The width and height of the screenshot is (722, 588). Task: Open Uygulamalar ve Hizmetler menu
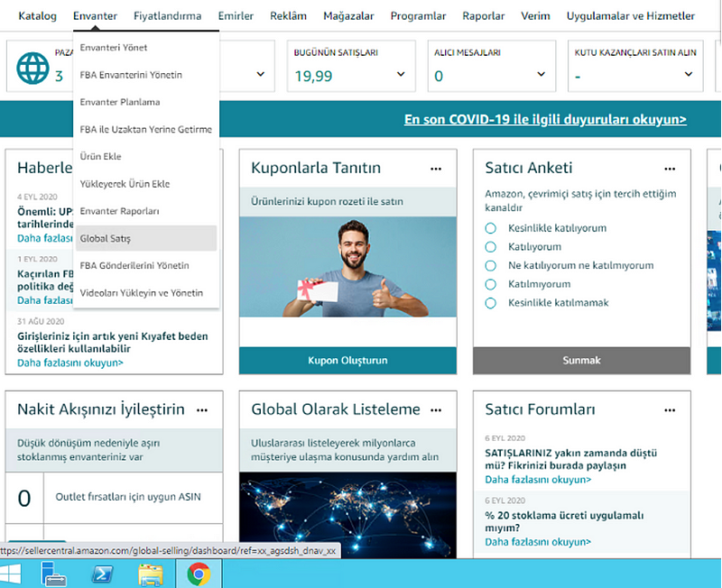[x=630, y=16]
